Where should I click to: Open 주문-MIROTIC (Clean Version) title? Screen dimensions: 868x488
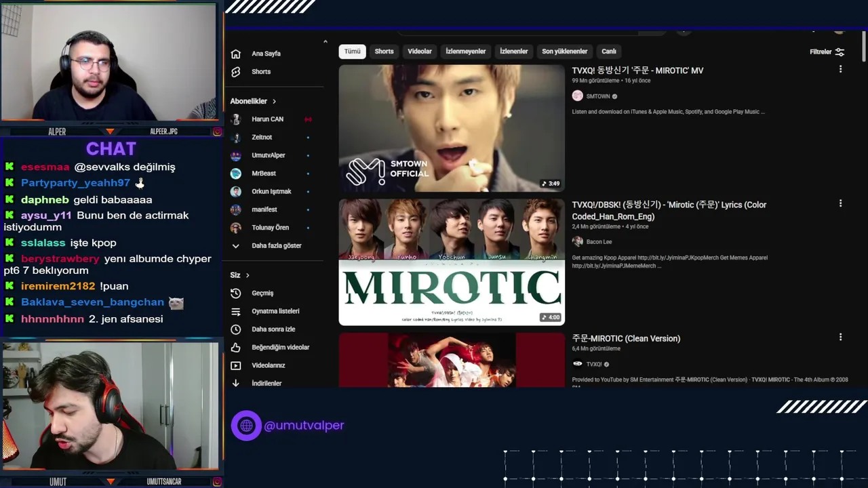626,338
